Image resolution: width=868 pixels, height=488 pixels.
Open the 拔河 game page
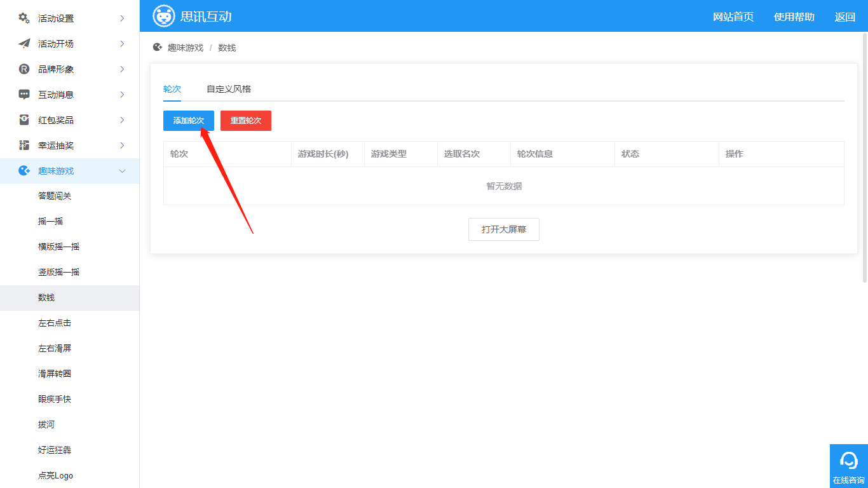[70, 424]
